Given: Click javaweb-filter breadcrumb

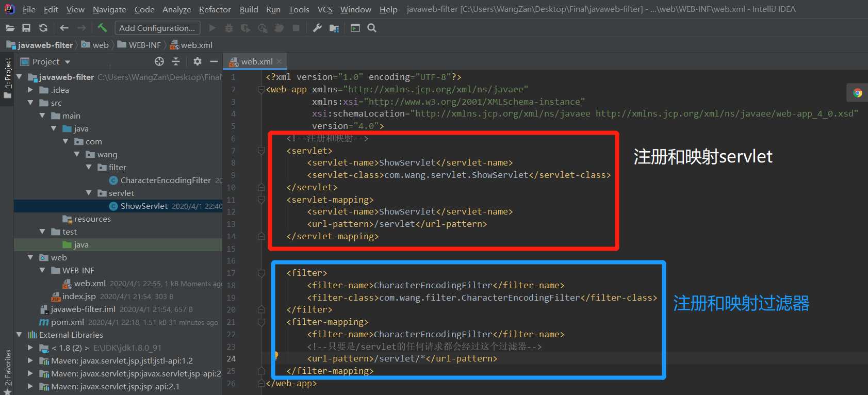Looking at the screenshot, I should (40, 45).
